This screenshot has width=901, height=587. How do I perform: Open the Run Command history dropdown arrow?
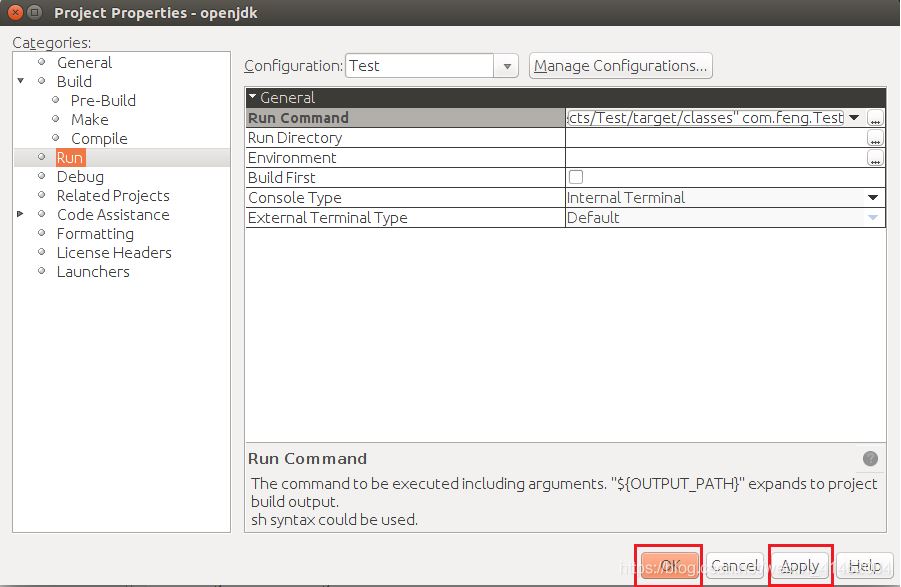click(x=854, y=118)
